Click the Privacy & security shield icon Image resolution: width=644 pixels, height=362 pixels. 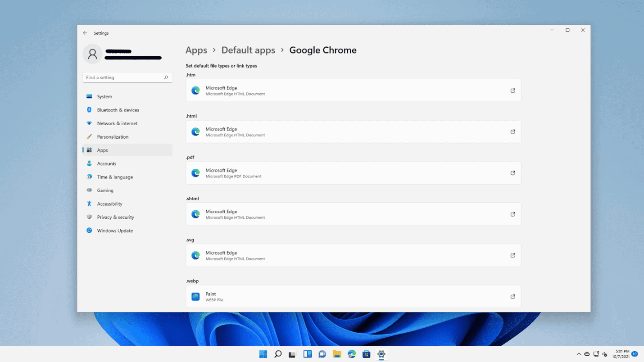[x=89, y=217]
